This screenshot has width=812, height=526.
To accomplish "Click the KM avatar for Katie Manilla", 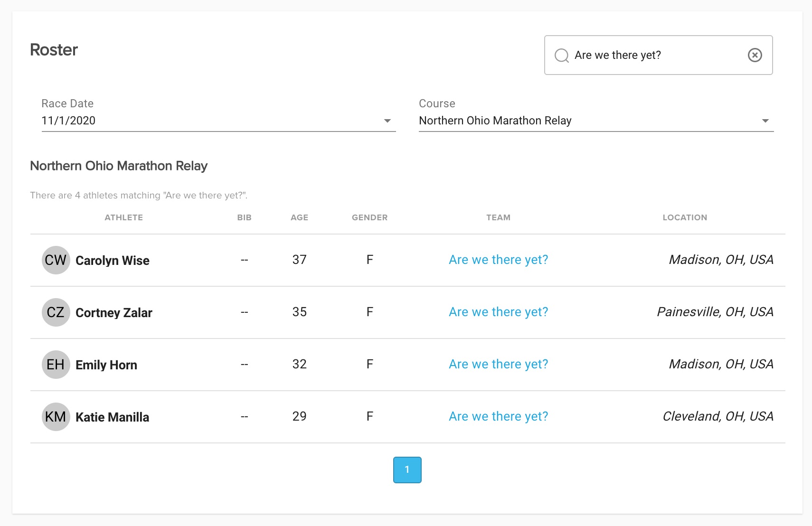I will 56,417.
